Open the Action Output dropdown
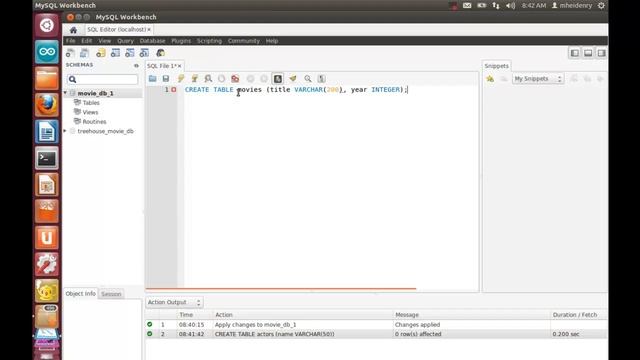640x360 pixels. tap(174, 302)
